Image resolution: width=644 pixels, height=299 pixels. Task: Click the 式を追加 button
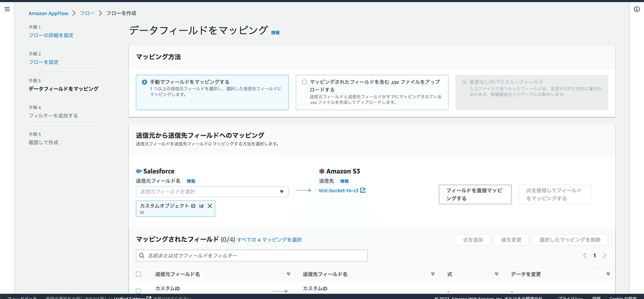[473, 240]
